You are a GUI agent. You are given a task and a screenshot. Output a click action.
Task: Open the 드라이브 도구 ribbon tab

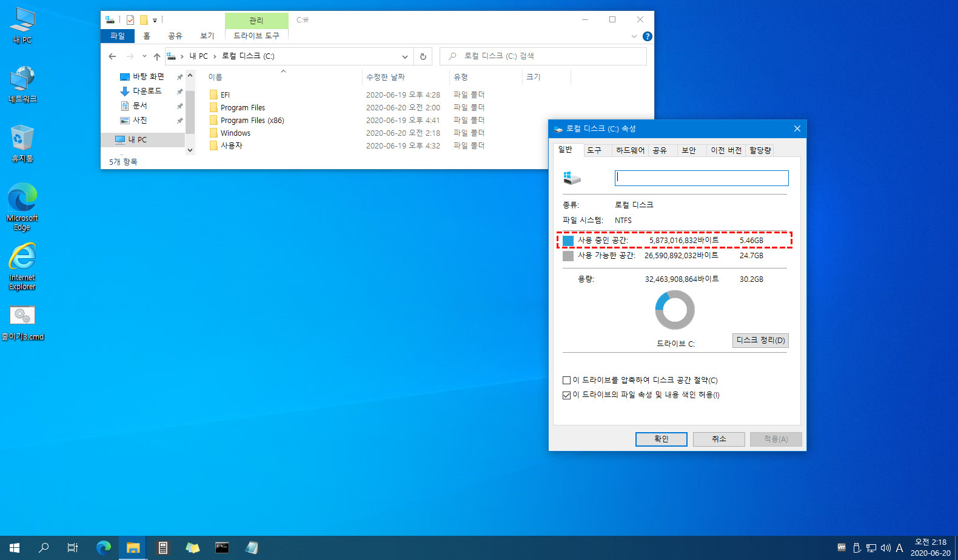tap(256, 36)
